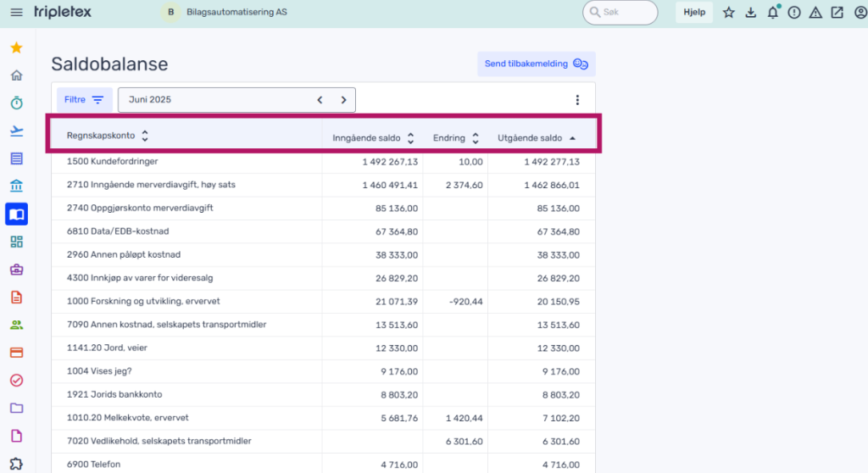868x473 pixels.
Task: Open 1004 Vises jeg? row
Action: point(323,371)
